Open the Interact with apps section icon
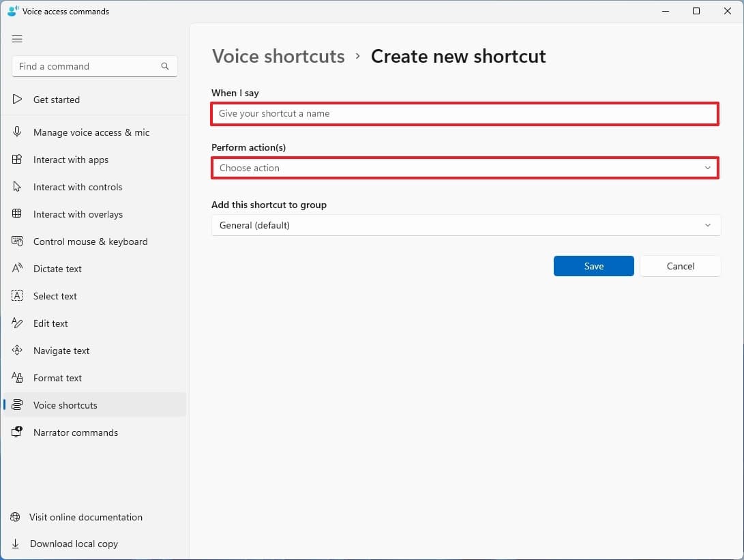The image size is (744, 560). click(16, 160)
